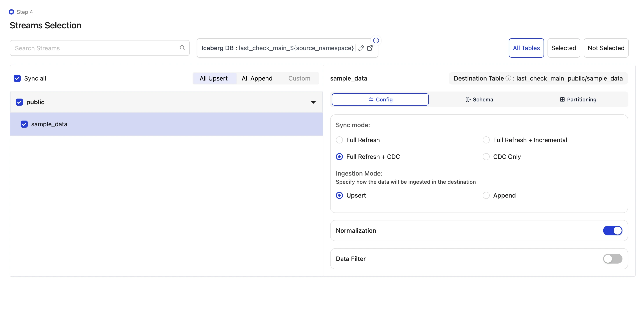Uncheck the Sync all checkbox

[17, 78]
